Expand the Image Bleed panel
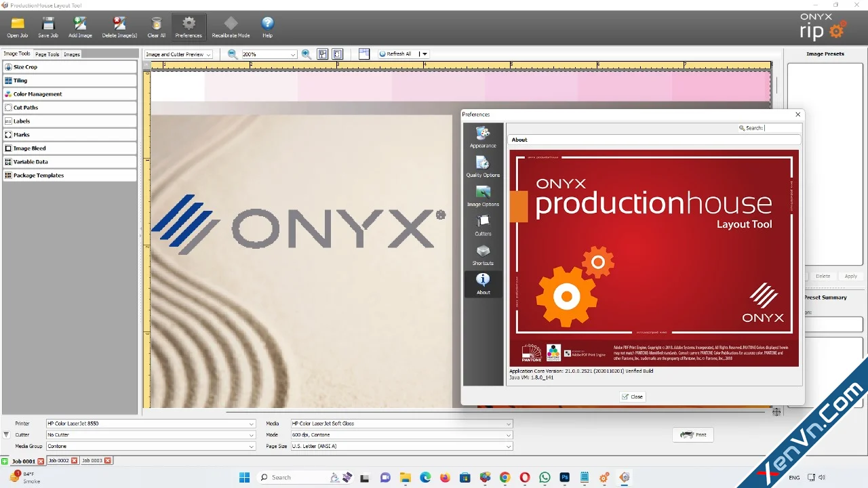 70,148
